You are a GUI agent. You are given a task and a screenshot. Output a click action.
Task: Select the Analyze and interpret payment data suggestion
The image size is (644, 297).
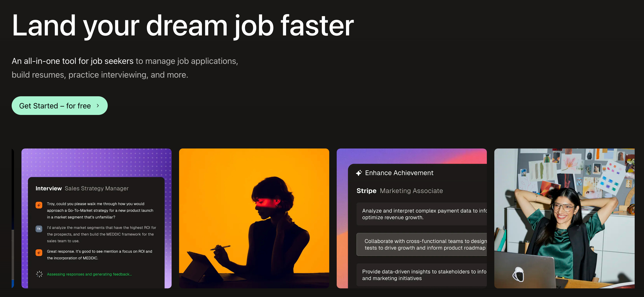coord(422,214)
